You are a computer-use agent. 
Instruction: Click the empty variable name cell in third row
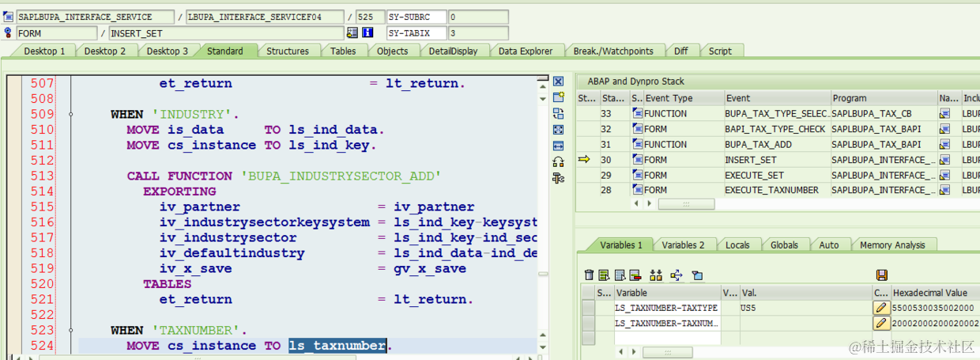pyautogui.click(x=667, y=337)
